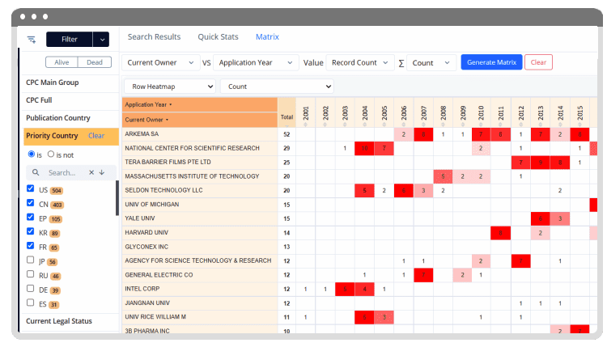This screenshot has width=607, height=364.
Task: Check the JP country checkbox
Action: 31,260
